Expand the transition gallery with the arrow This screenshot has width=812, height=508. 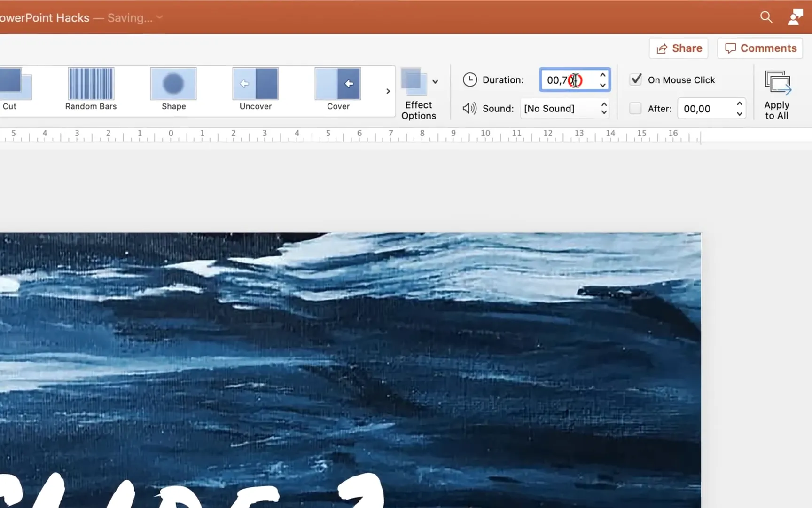click(388, 91)
